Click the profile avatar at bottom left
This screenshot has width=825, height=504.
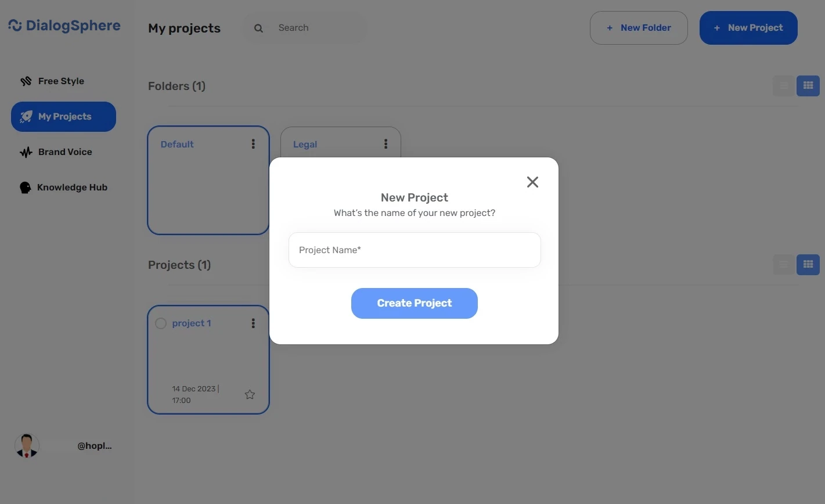coord(26,445)
